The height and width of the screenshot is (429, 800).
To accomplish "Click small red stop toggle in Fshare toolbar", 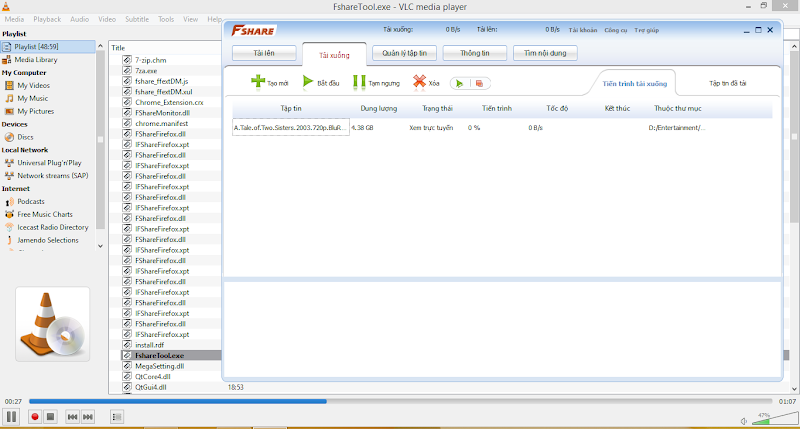I will [479, 83].
